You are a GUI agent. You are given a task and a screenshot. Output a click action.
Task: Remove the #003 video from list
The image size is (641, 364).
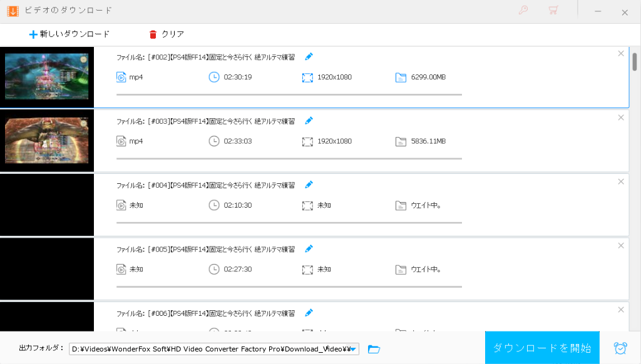(x=621, y=118)
